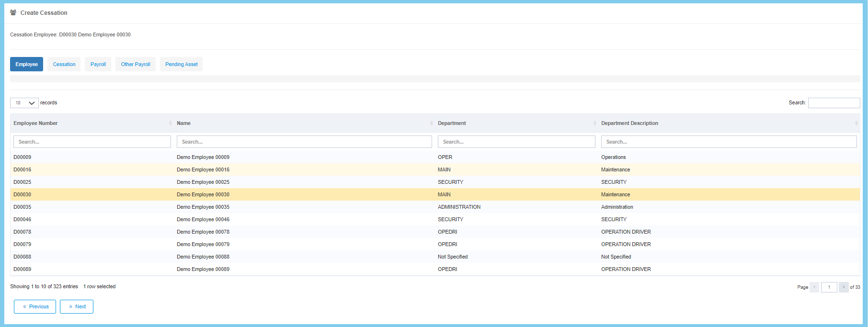Click the Department filter search box

[x=516, y=142]
